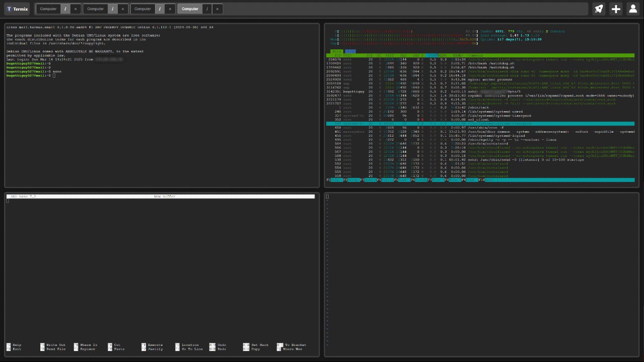The width and height of the screenshot is (644, 362).
Task: Click the split-screen slash on the third Computer tab
Action: pyautogui.click(x=160, y=9)
